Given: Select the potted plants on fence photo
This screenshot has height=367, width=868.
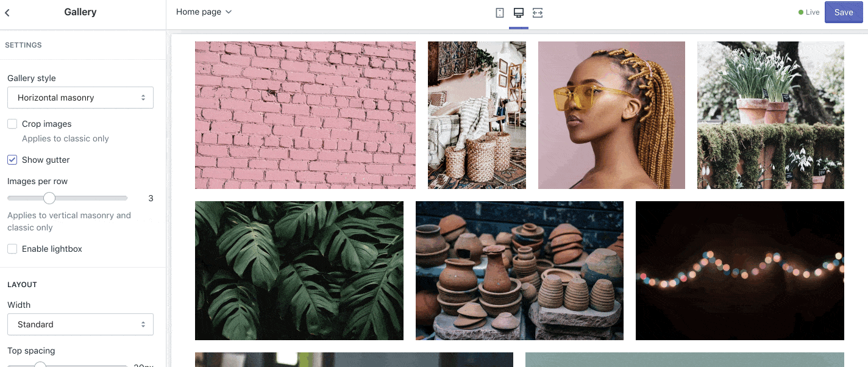Looking at the screenshot, I should tap(770, 115).
